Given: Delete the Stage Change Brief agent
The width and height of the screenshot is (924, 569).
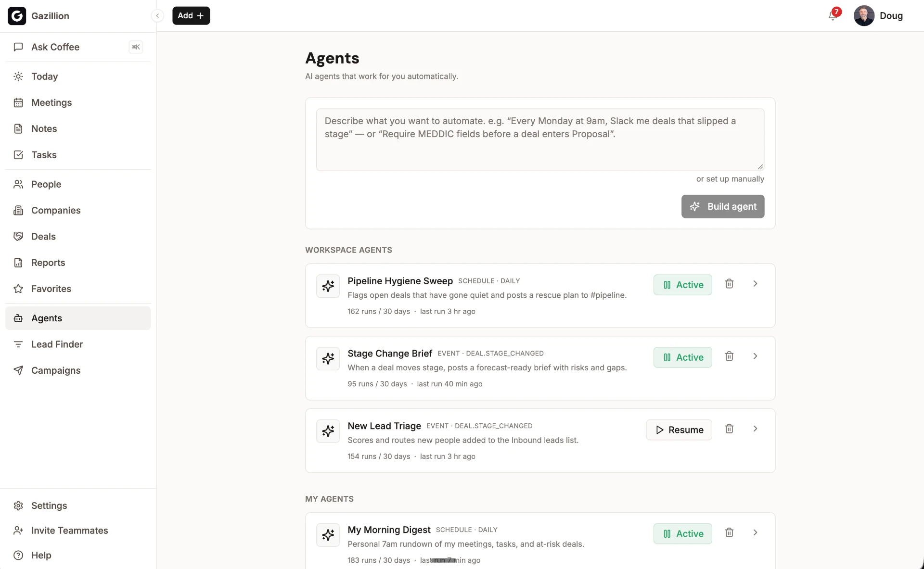Looking at the screenshot, I should pyautogui.click(x=729, y=356).
